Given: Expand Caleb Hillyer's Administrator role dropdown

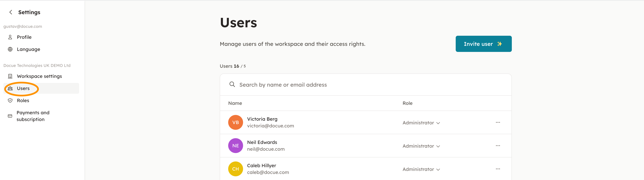Looking at the screenshot, I should click(x=421, y=169).
